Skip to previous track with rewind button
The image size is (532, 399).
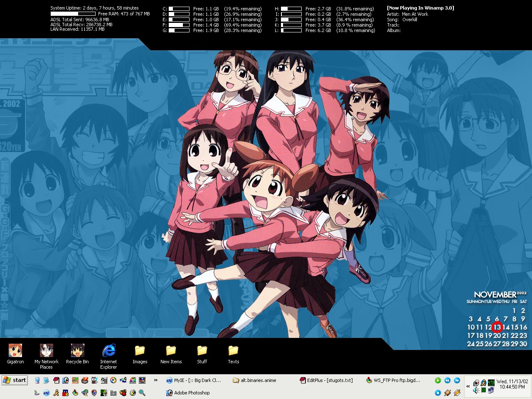pos(447,380)
